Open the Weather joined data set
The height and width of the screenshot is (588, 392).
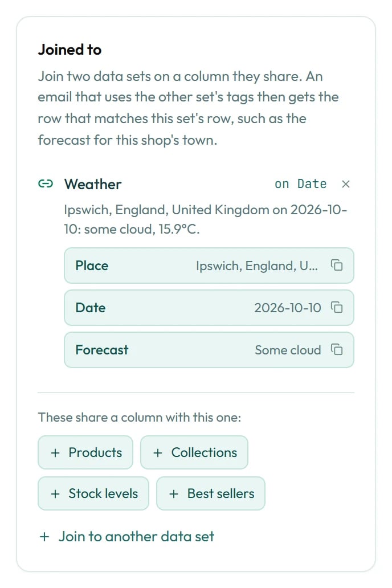[93, 184]
